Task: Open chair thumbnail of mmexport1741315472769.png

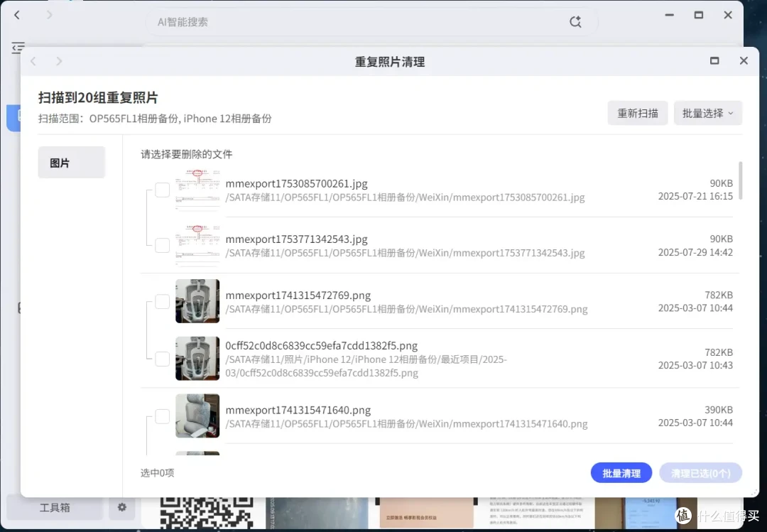Action: (197, 301)
